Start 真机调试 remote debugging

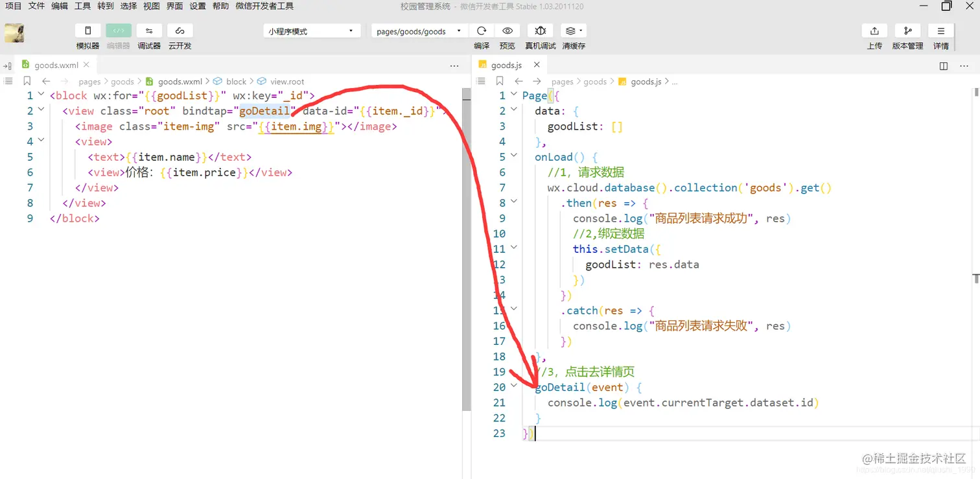tap(540, 31)
